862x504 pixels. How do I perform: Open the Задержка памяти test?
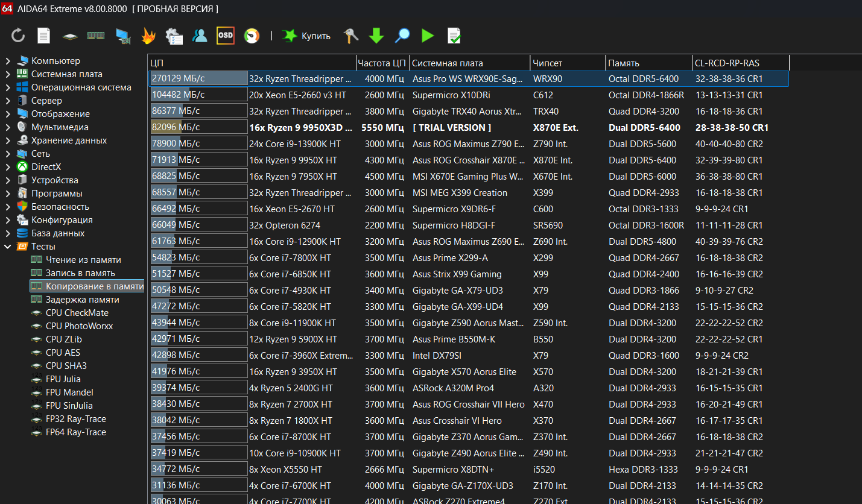[83, 300]
